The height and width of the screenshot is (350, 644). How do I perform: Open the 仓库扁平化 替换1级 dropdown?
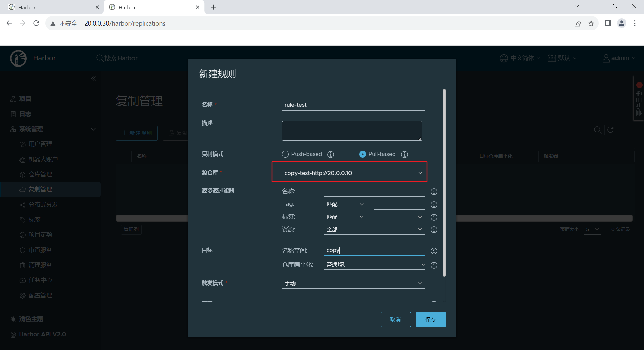tap(374, 265)
